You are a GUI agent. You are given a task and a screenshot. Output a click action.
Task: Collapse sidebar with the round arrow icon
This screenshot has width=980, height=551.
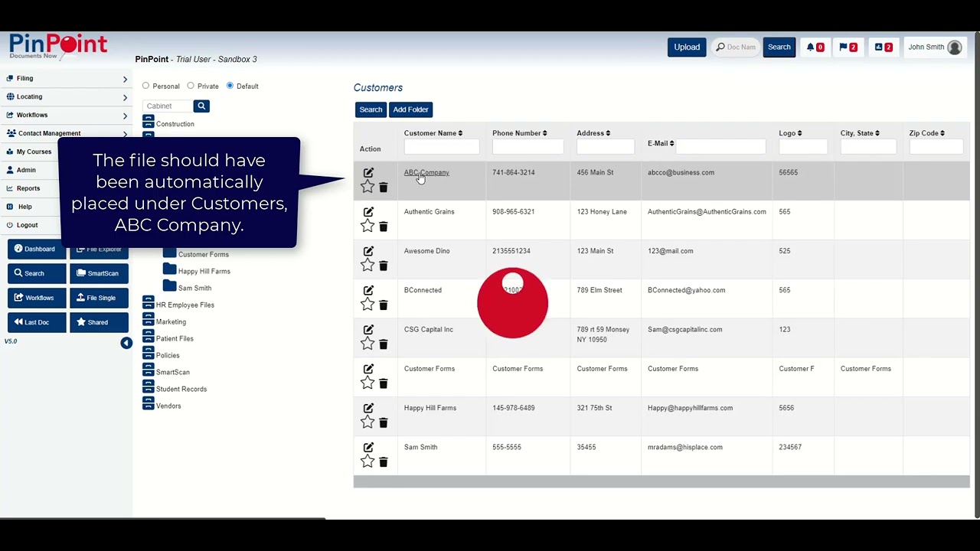coord(126,343)
